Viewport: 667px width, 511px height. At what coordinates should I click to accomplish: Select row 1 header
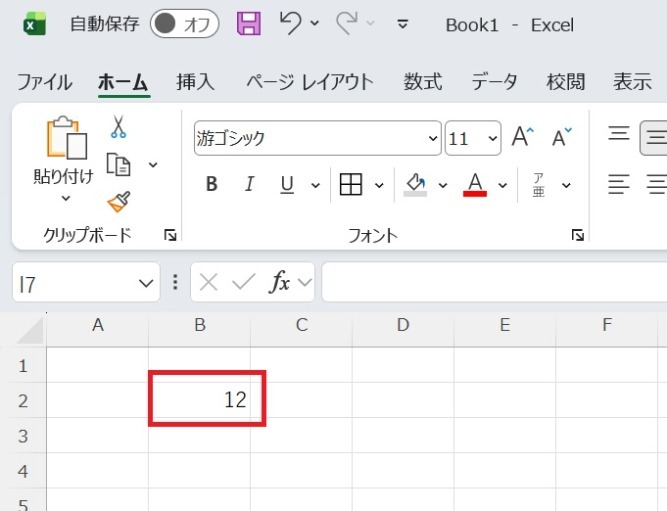pos(23,365)
